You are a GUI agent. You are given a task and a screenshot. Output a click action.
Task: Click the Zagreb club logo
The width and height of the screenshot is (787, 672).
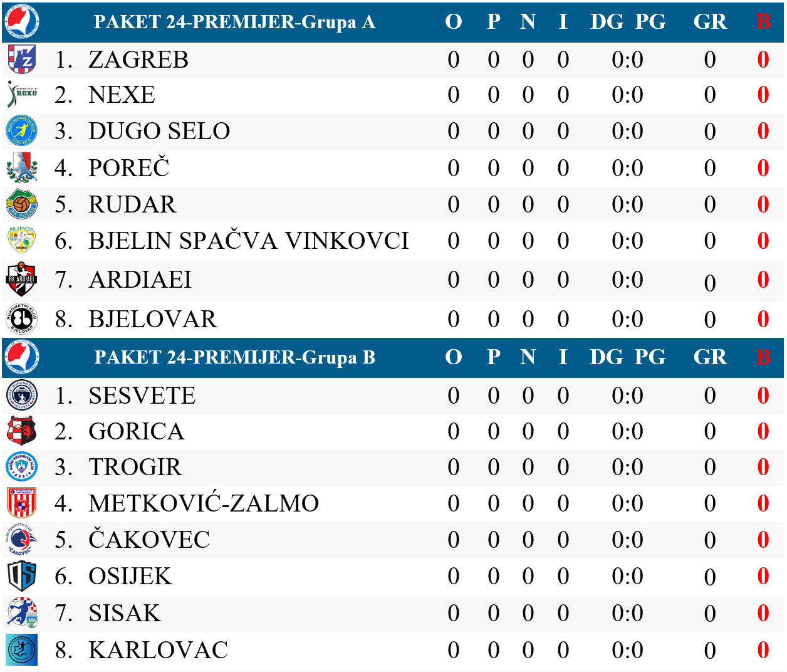pos(22,60)
